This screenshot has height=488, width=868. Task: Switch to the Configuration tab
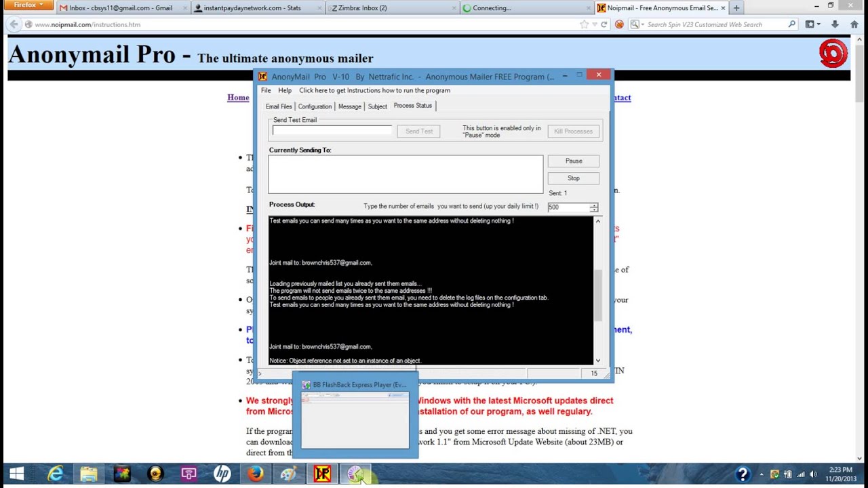315,106
